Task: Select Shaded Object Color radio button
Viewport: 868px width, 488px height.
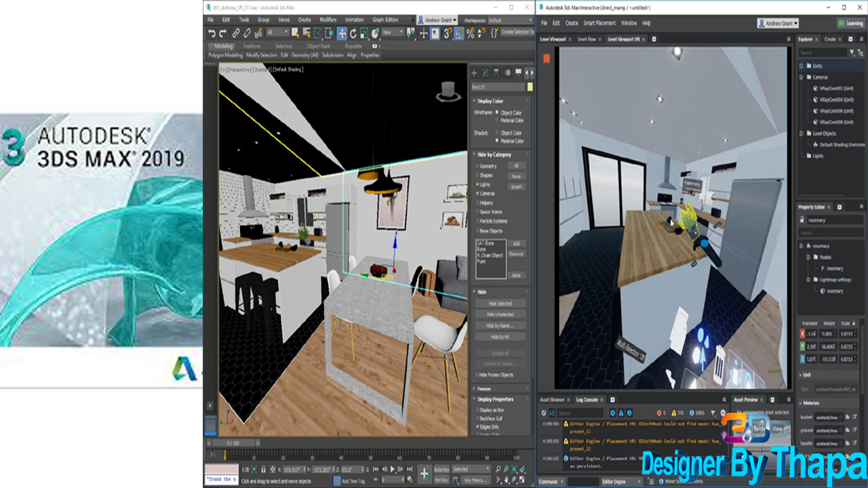Action: [497, 133]
